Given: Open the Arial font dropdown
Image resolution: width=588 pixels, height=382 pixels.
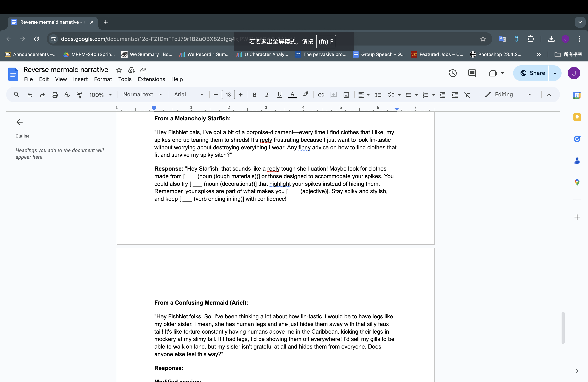Looking at the screenshot, I should coord(189,94).
